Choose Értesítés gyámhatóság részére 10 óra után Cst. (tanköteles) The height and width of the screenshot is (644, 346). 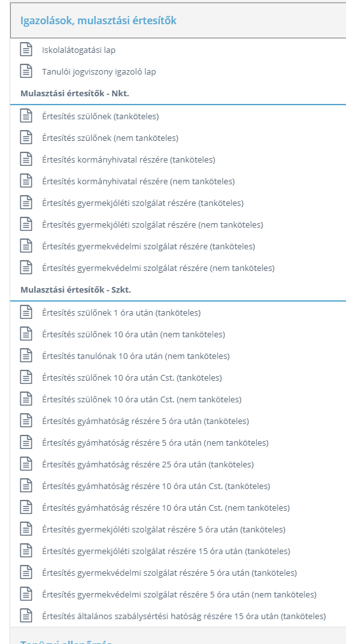156,487
